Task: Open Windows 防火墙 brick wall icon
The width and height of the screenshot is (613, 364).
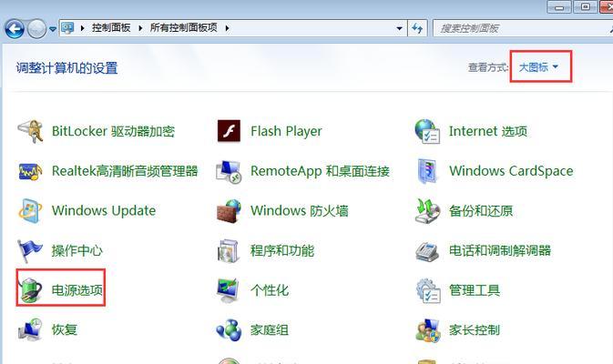Action: pos(229,211)
